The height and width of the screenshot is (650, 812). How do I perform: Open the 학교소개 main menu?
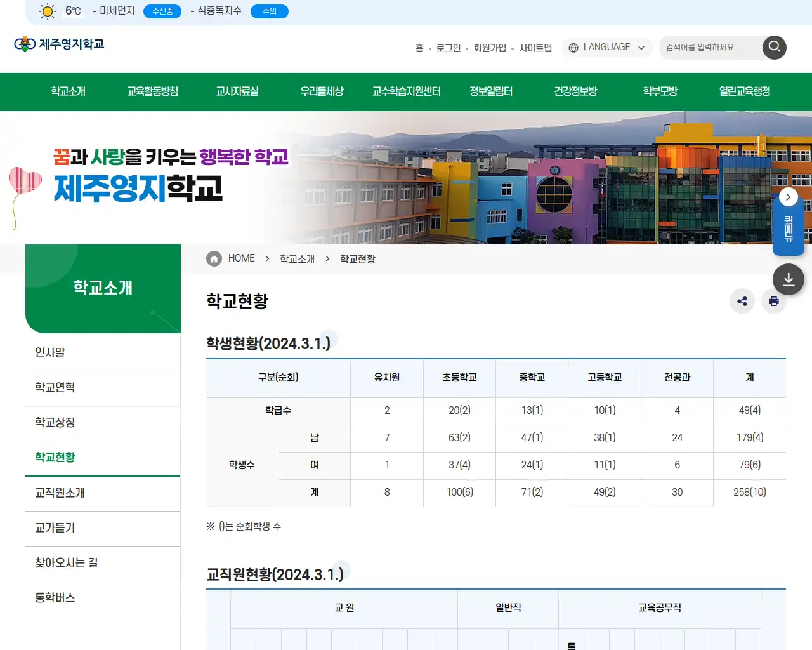point(68,91)
